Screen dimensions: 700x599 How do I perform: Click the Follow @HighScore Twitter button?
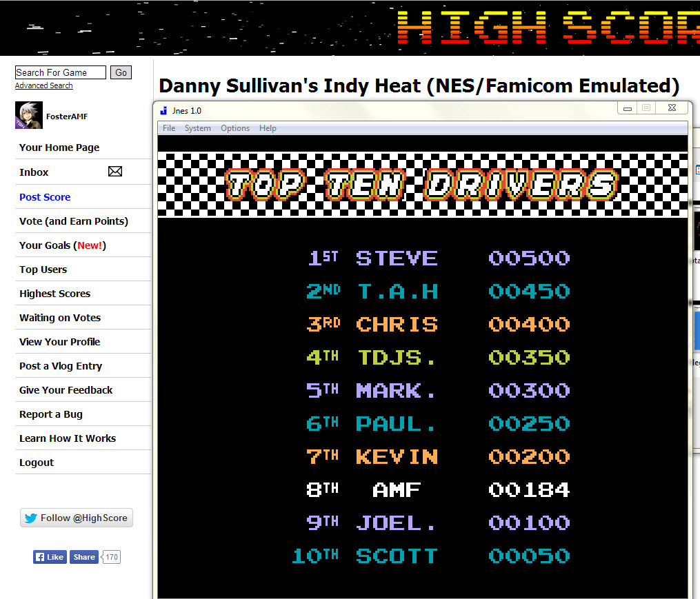pos(77,518)
